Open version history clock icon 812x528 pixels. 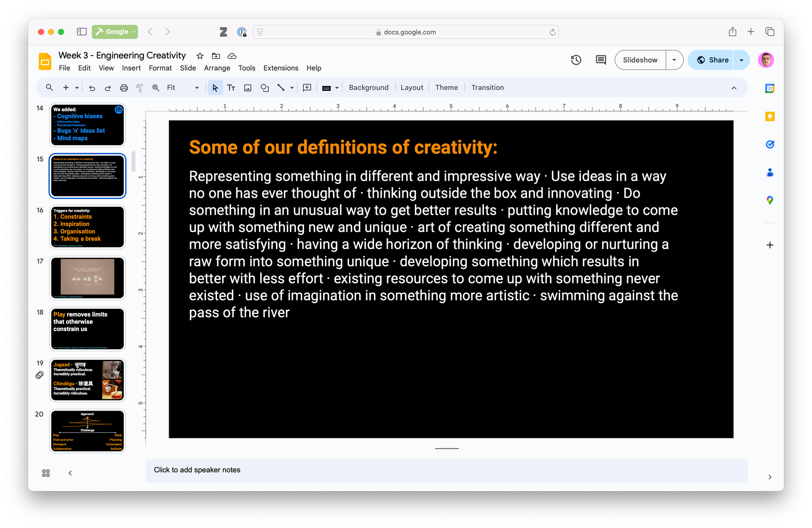(576, 60)
